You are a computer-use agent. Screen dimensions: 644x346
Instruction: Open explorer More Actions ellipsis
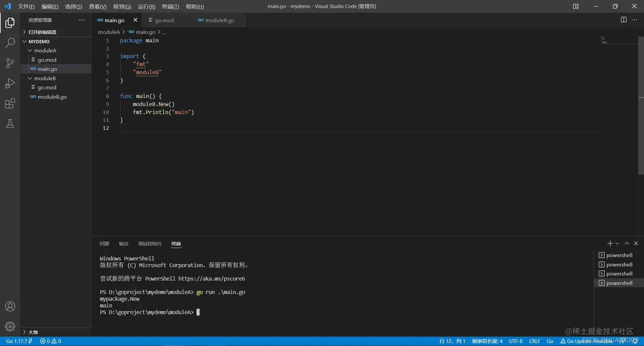[82, 20]
